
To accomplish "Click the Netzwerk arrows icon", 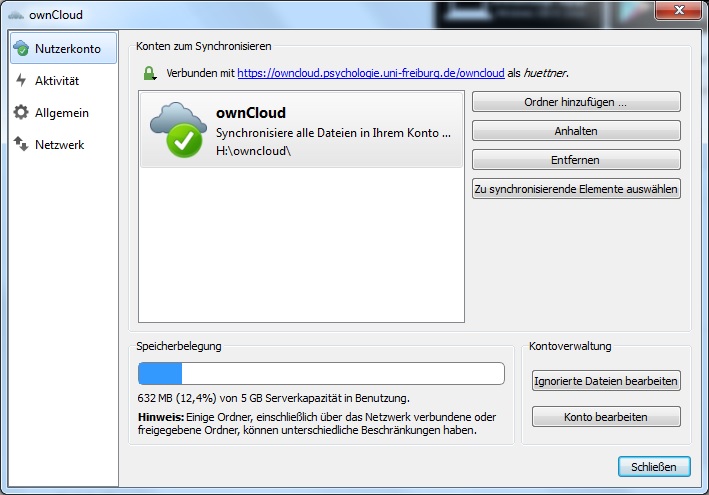I will 21,144.
